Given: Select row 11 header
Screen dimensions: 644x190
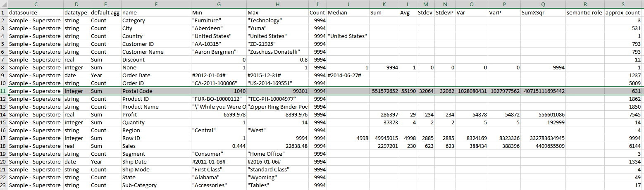Looking at the screenshot, I should [4, 91].
